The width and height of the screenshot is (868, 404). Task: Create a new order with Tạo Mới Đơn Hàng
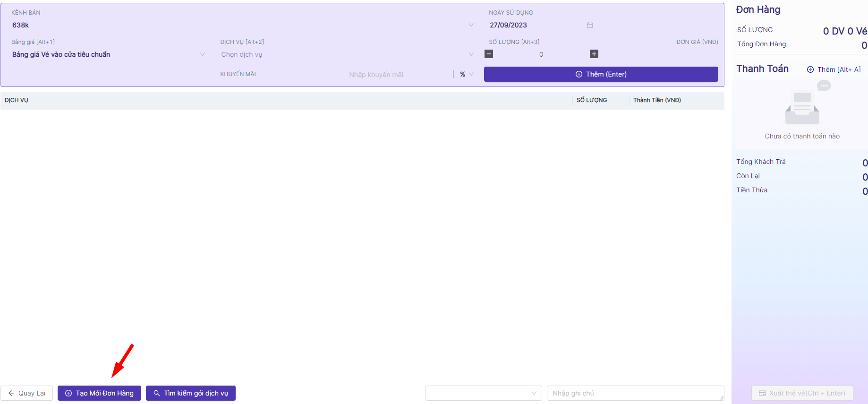point(99,393)
